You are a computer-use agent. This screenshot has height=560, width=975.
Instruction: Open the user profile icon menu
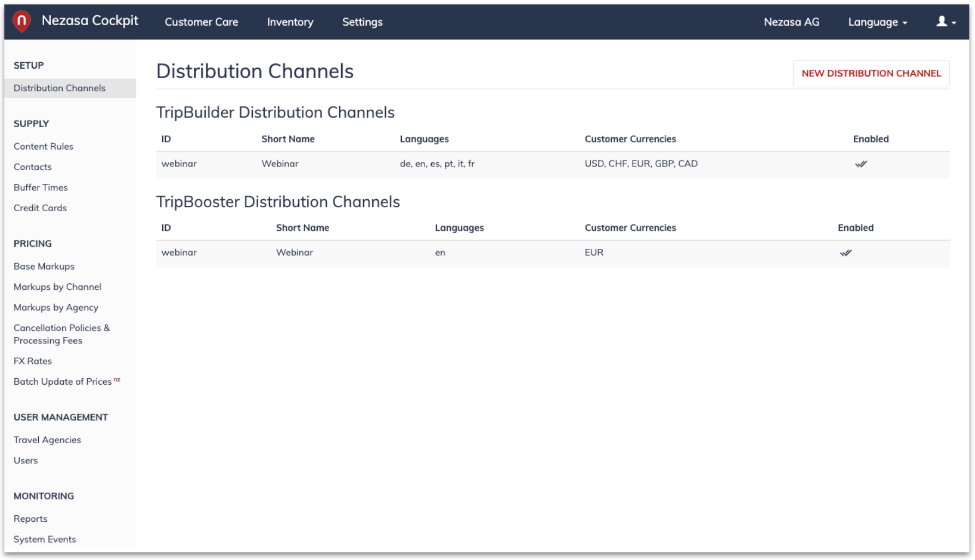[x=946, y=22]
